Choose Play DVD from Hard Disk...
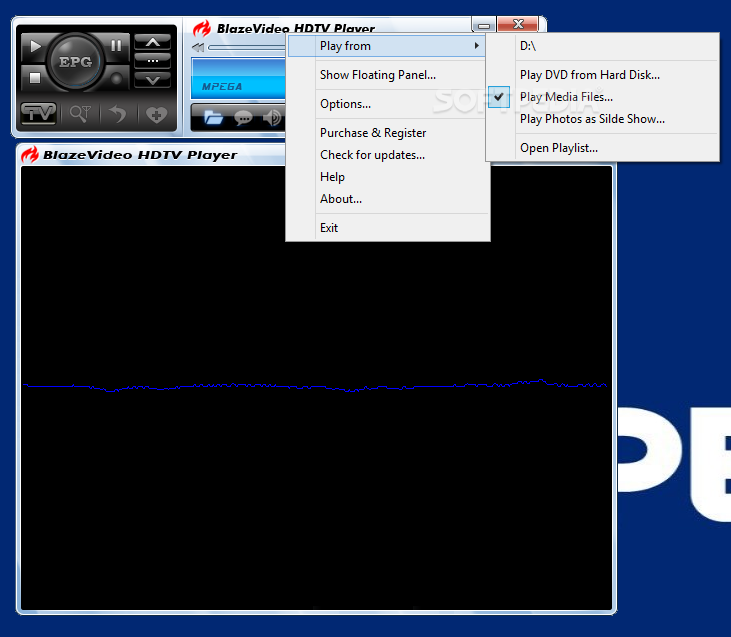 (x=602, y=75)
